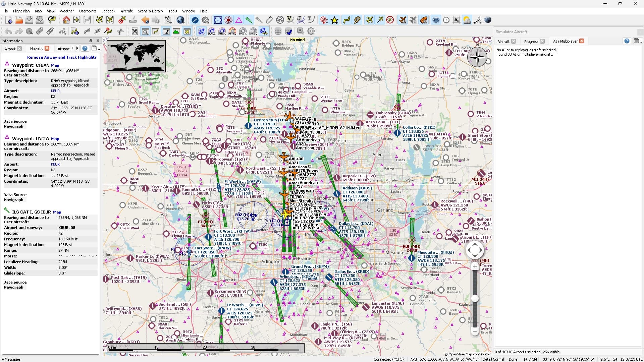Show minimum altitude grid icon
Image resolution: width=644 pixels, height=362 pixels.
click(457, 20)
